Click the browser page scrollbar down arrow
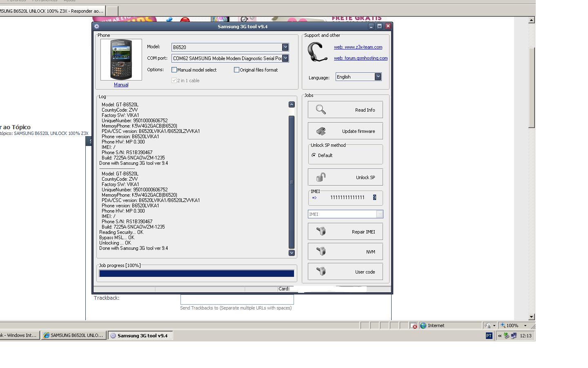This screenshot has width=588, height=368. pyautogui.click(x=531, y=317)
